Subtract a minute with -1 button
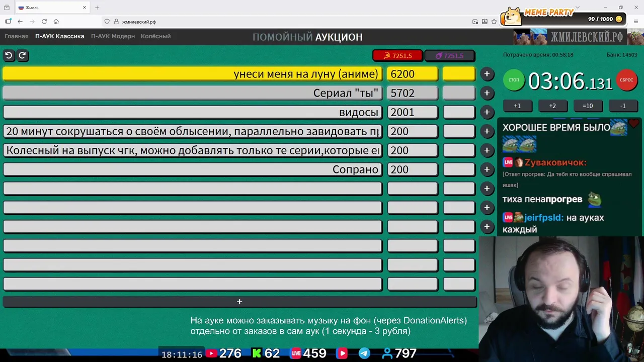644x362 pixels. [x=623, y=106]
